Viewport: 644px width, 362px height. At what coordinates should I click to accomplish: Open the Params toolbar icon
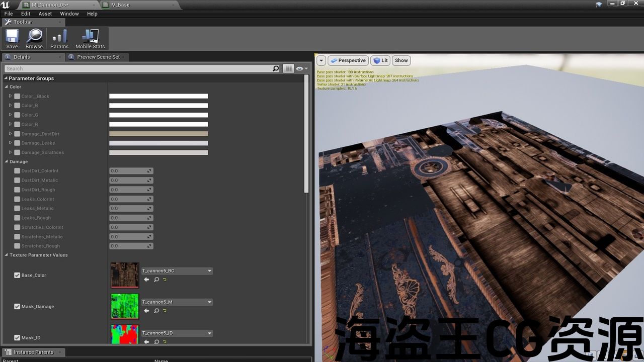[59, 38]
